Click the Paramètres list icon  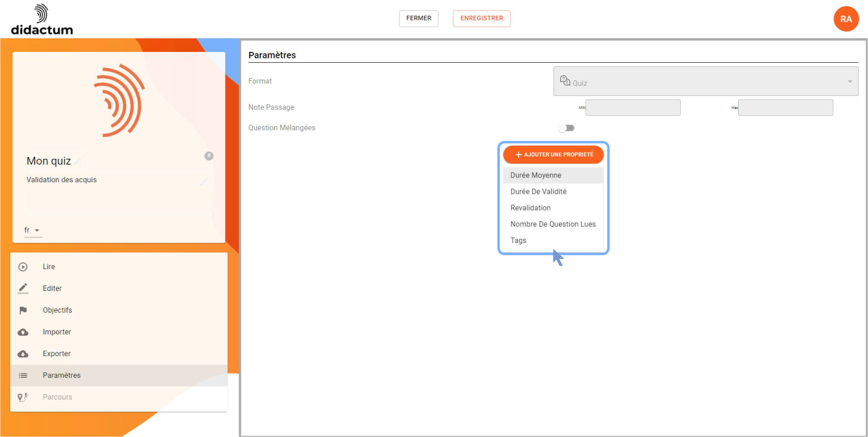click(23, 375)
